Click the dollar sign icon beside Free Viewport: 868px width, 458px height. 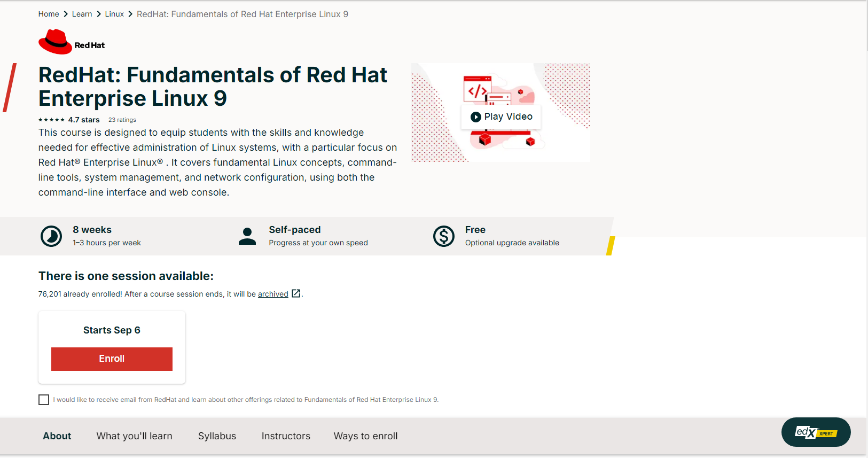point(443,236)
